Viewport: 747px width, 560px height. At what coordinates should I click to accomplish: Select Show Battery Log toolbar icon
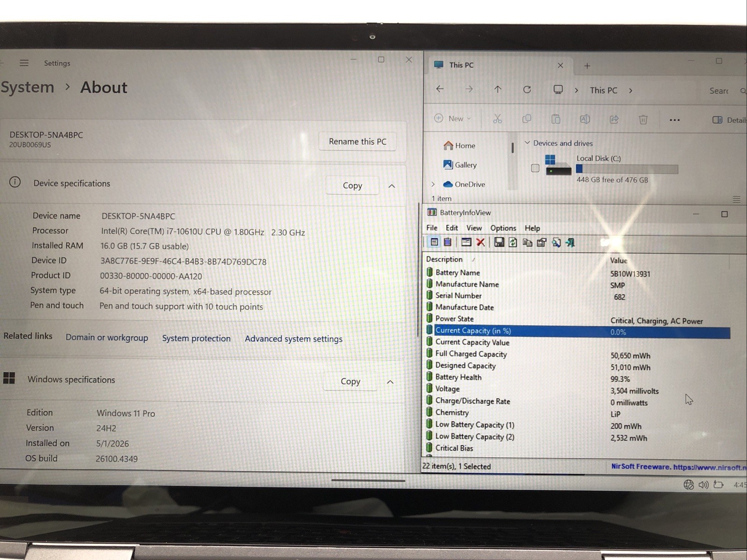pyautogui.click(x=448, y=242)
